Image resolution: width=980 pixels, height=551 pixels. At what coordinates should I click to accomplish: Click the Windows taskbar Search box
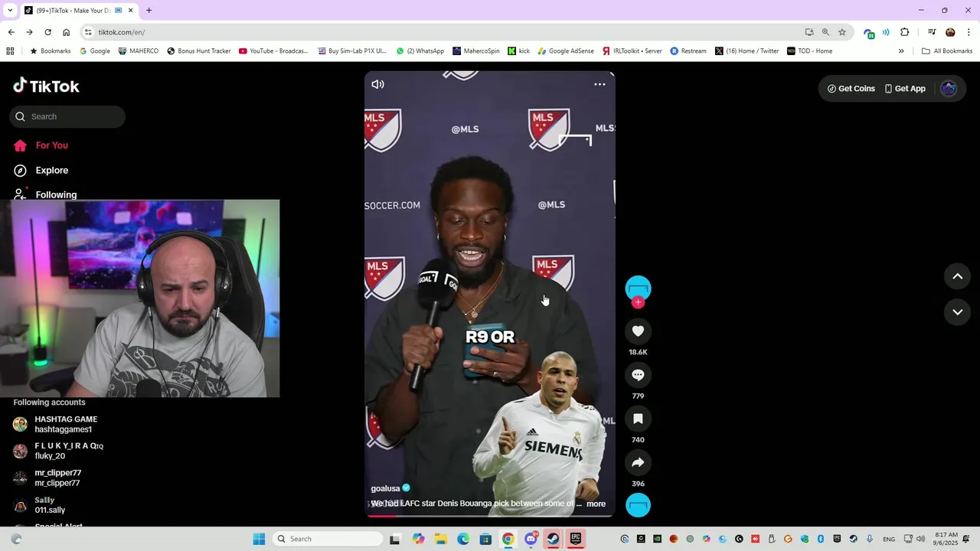coord(328,539)
